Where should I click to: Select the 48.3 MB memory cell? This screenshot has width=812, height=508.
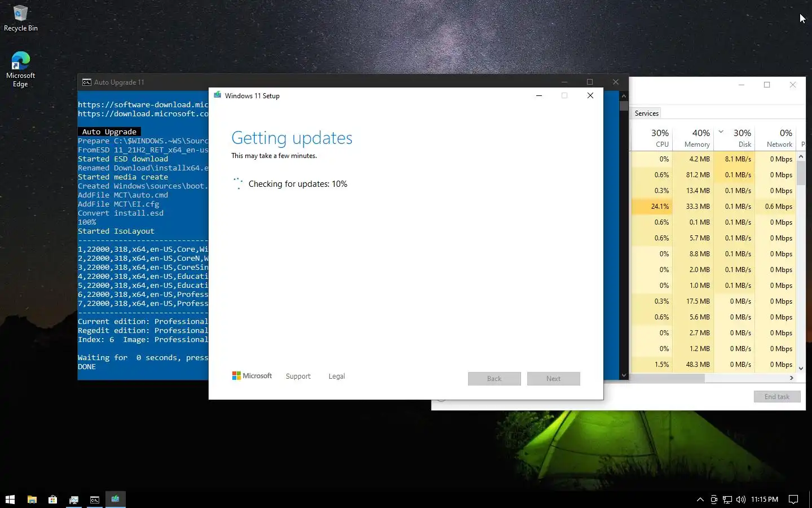click(x=693, y=365)
